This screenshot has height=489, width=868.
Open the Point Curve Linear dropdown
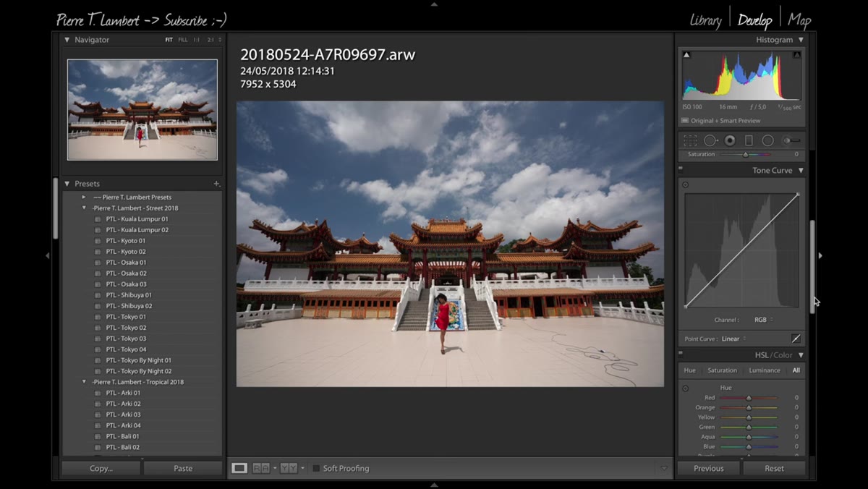coord(734,339)
